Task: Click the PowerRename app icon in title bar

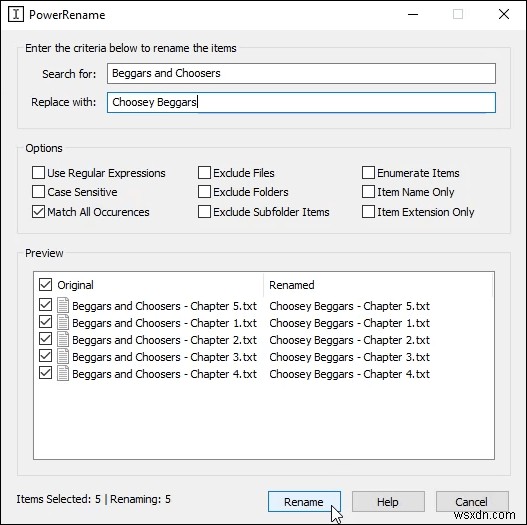Action: pyautogui.click(x=15, y=14)
